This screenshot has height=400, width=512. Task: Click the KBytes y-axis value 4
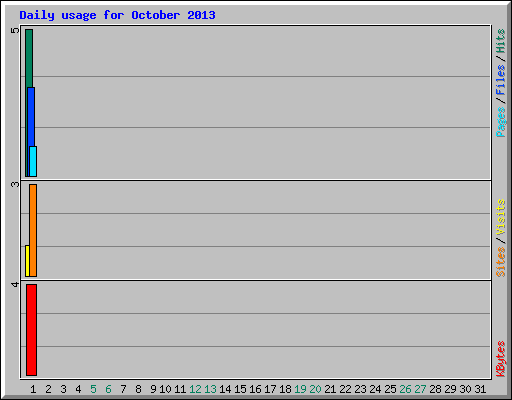pos(15,284)
